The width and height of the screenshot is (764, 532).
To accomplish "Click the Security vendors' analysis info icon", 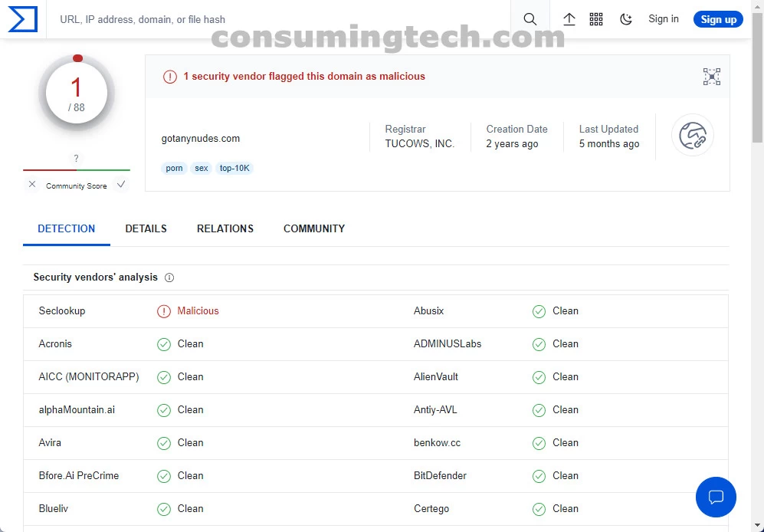I will click(x=169, y=277).
